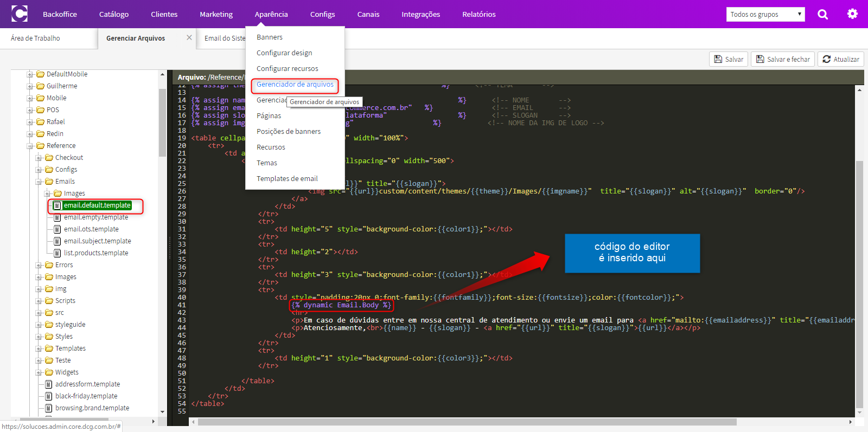Expand the Images folder under Emails
This screenshot has width=868, height=432.
48,194
